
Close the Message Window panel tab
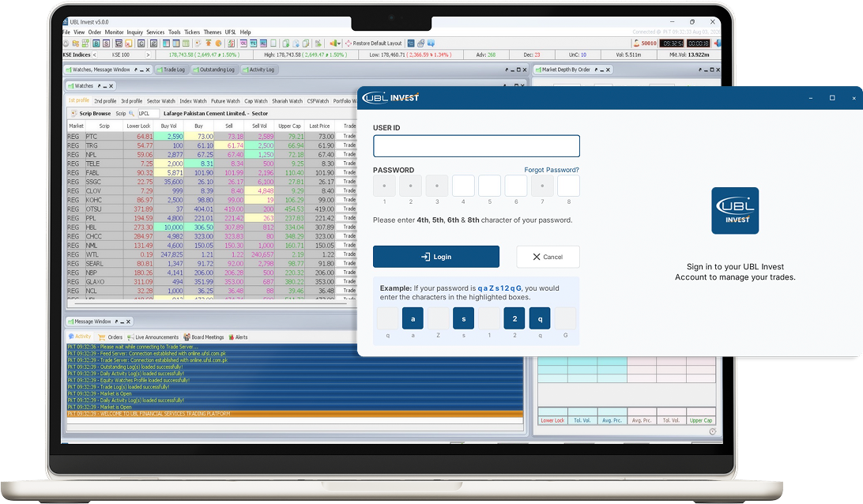(128, 322)
